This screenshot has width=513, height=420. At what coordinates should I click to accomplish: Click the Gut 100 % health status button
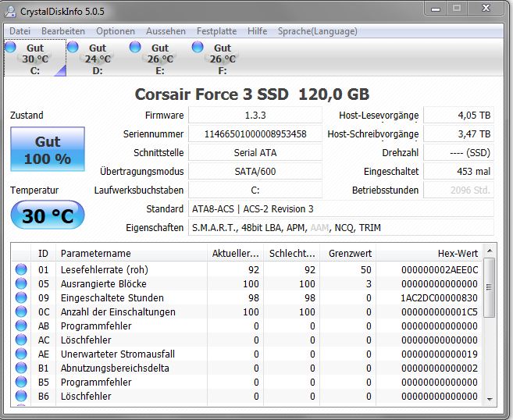[x=48, y=149]
